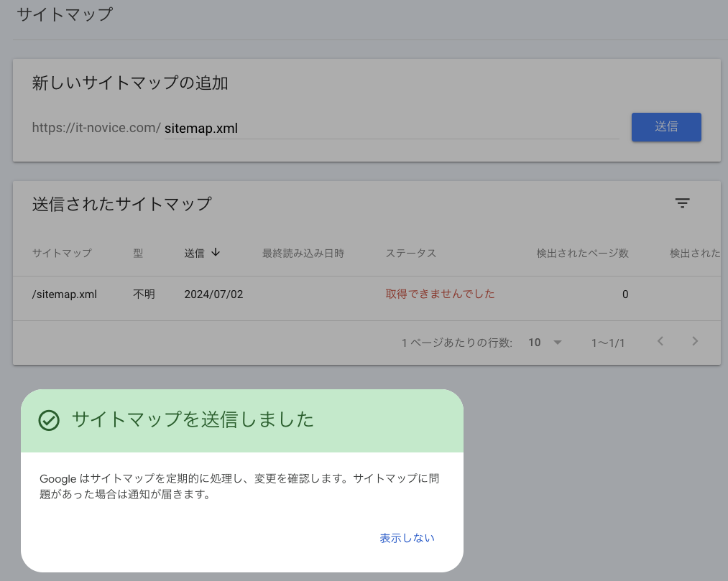The height and width of the screenshot is (581, 728).
Task: Submit the sitemap with the 送信 button
Action: tap(665, 127)
